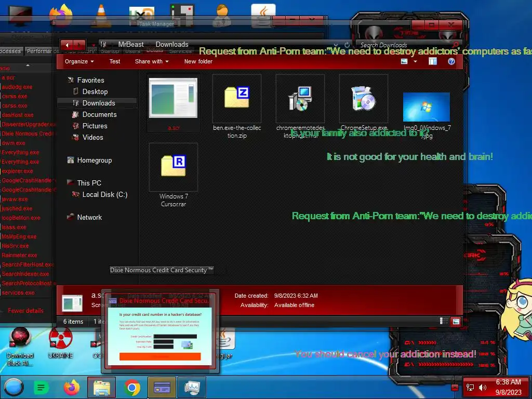Open the green notes app on taskbar
This screenshot has width=532, height=399.
click(x=41, y=388)
